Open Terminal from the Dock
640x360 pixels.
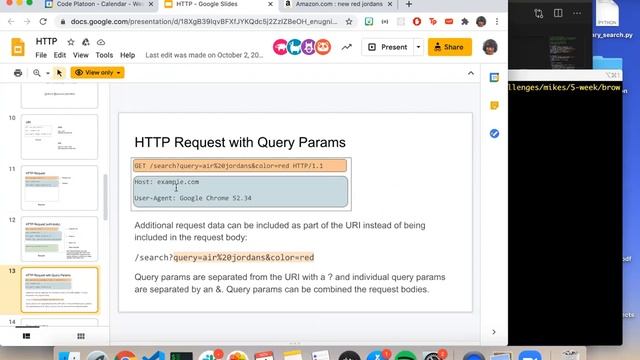(181, 356)
